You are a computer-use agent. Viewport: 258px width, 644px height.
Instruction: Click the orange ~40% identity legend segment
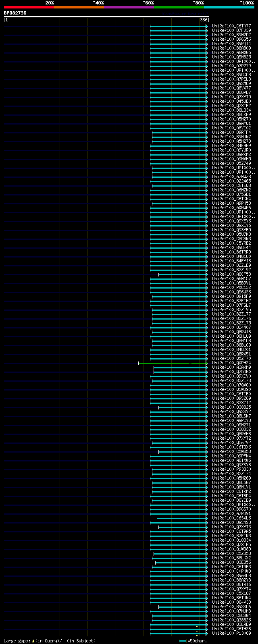[79, 7]
